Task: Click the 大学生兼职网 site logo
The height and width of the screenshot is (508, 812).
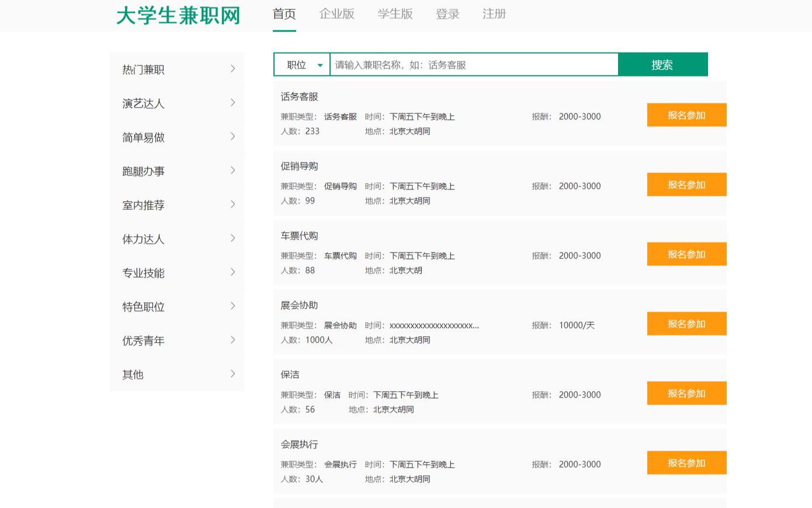Action: [x=178, y=15]
